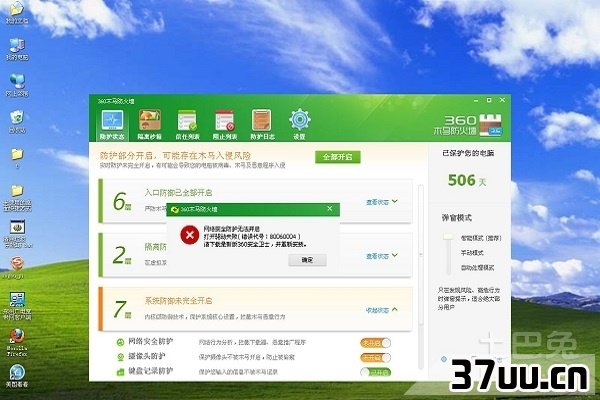Image resolution: width=600 pixels, height=400 pixels.
Task: Select the 我的电脑 desktop icon
Action: click(16, 49)
